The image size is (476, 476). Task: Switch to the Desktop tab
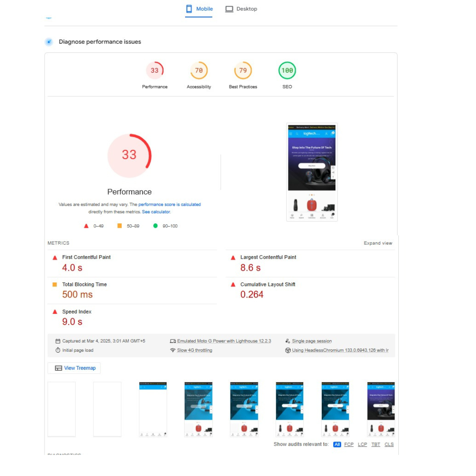coord(241,9)
